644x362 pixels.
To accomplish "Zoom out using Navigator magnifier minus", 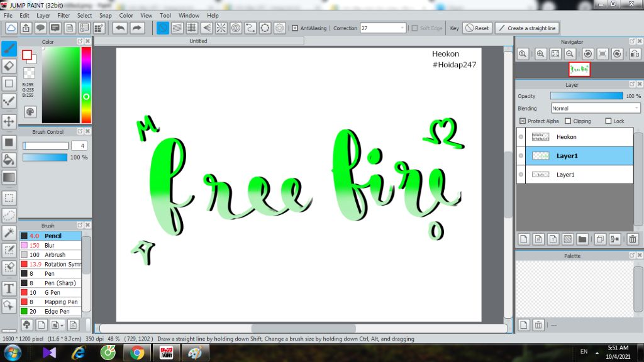I will (x=570, y=54).
